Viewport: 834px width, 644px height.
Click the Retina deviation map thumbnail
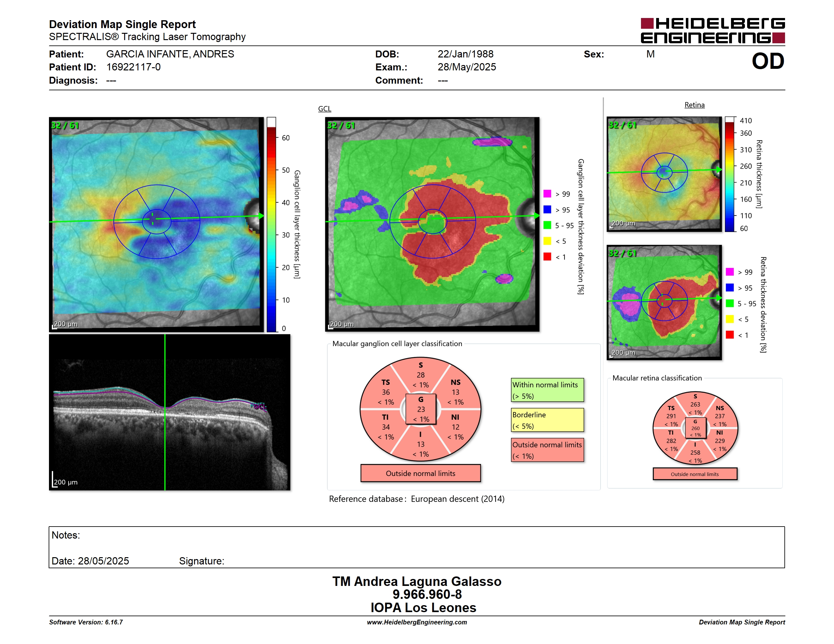[x=664, y=302]
